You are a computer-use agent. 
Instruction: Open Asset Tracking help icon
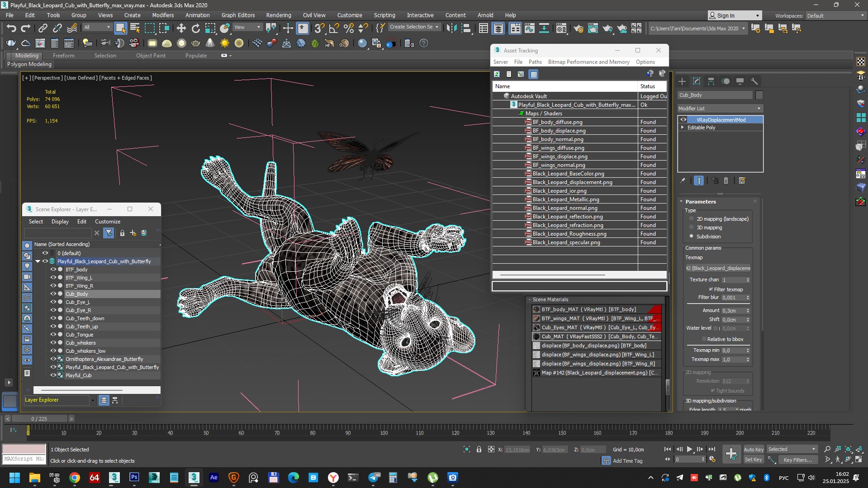(x=650, y=74)
